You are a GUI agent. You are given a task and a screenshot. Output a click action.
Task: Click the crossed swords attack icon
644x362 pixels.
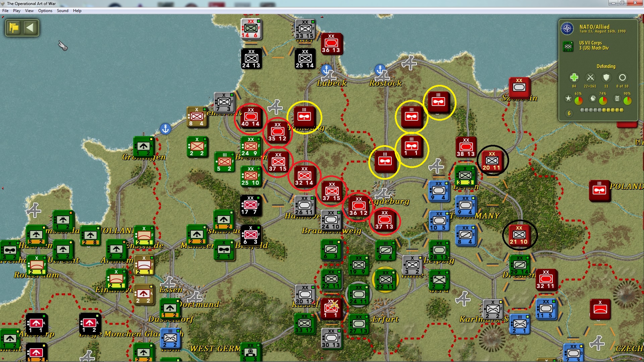[x=590, y=78]
